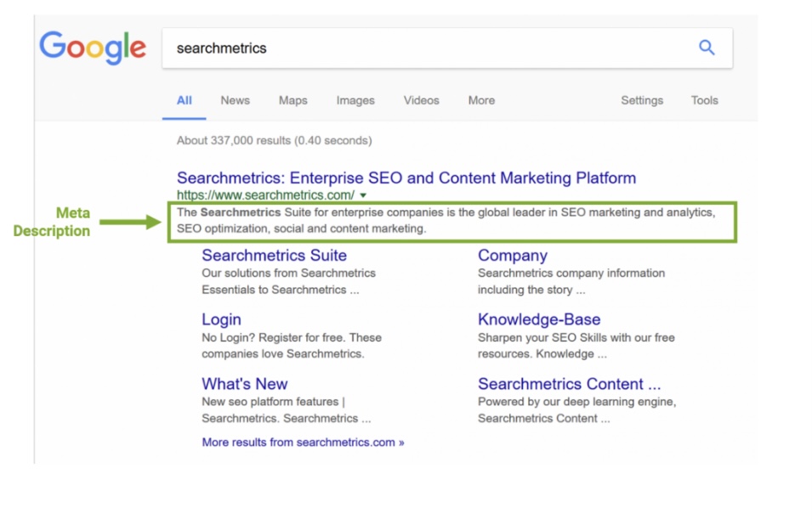Click the Google logo
The image size is (812, 525).
[93, 48]
